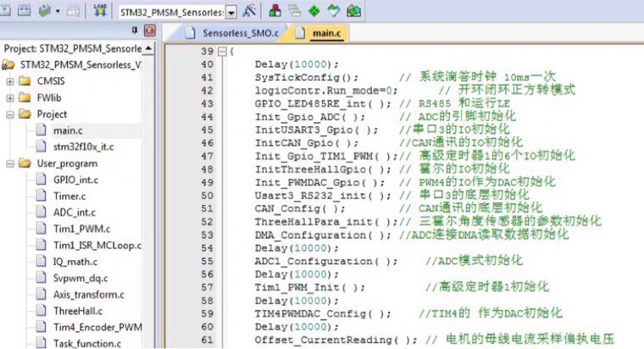Click the Build target icon
Image resolution: width=644 pixels, height=349 pixels.
4,10
